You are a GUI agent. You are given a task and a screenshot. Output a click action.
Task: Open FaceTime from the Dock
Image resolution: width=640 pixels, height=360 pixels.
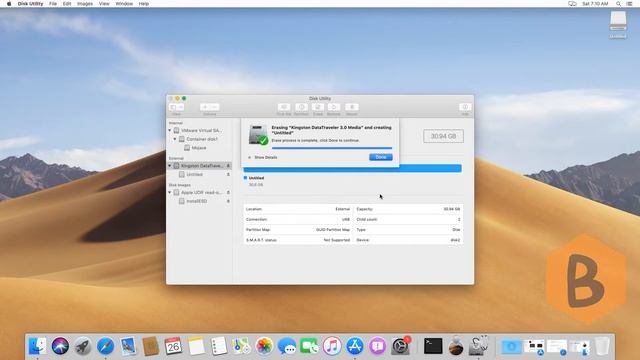coord(309,346)
